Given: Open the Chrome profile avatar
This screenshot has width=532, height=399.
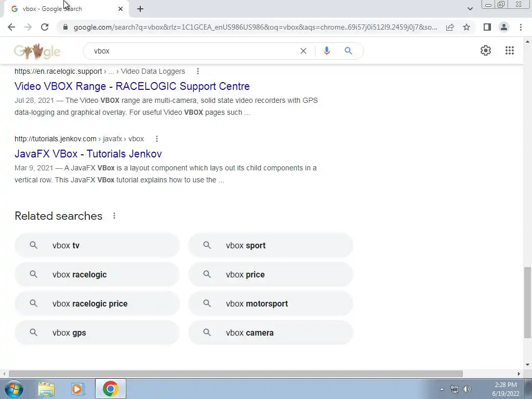Looking at the screenshot, I should (504, 27).
